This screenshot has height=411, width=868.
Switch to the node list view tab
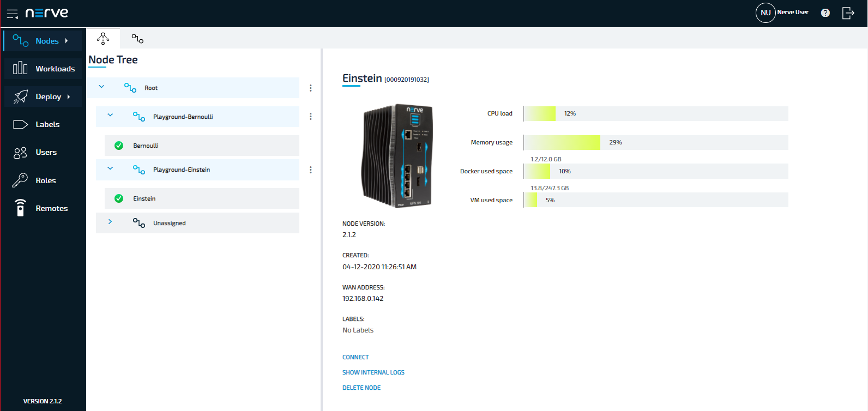point(137,39)
